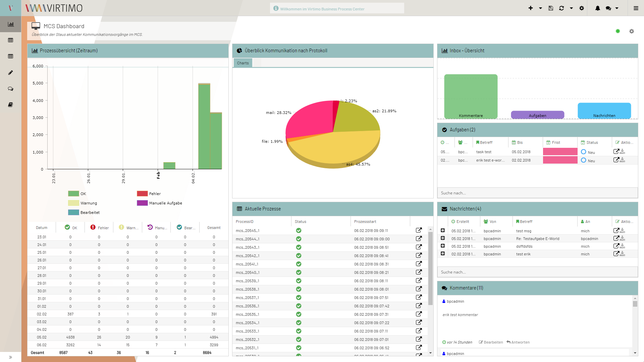Sort tasks by Bis column
The width and height of the screenshot is (644, 362).
click(x=525, y=142)
